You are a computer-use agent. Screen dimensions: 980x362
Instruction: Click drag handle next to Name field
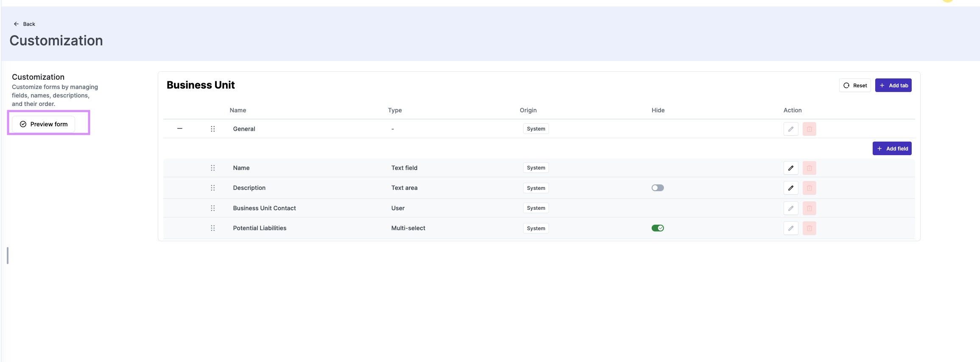point(213,168)
